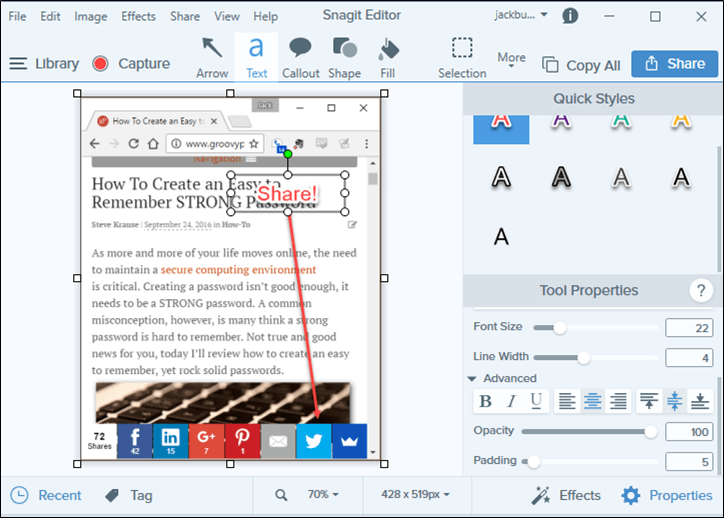Open the Help menu

click(265, 16)
